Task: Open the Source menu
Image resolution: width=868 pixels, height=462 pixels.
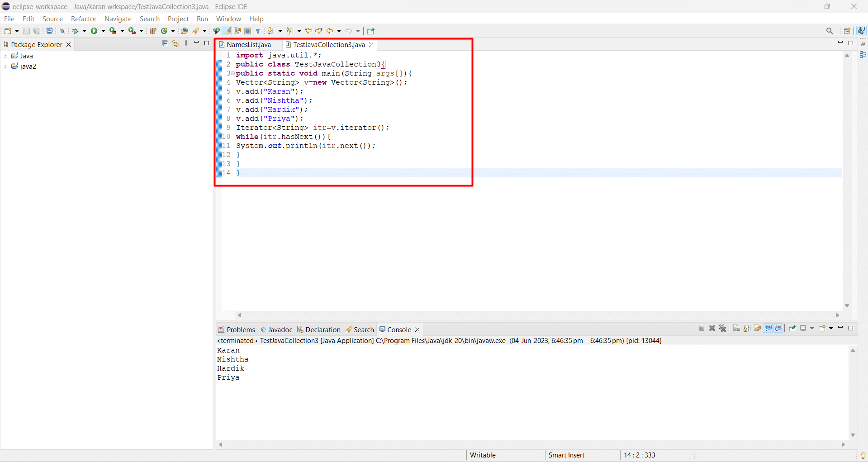Action: coord(52,19)
